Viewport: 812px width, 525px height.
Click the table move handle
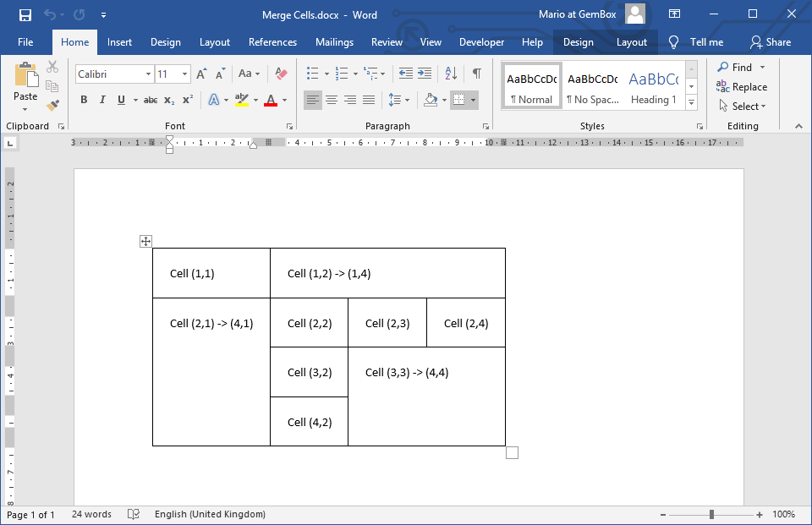point(145,242)
